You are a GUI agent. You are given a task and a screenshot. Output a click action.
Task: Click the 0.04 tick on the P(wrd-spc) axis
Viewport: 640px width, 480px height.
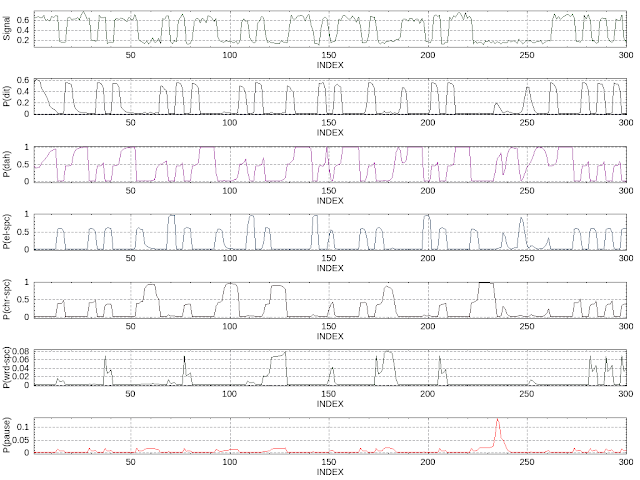coord(21,368)
